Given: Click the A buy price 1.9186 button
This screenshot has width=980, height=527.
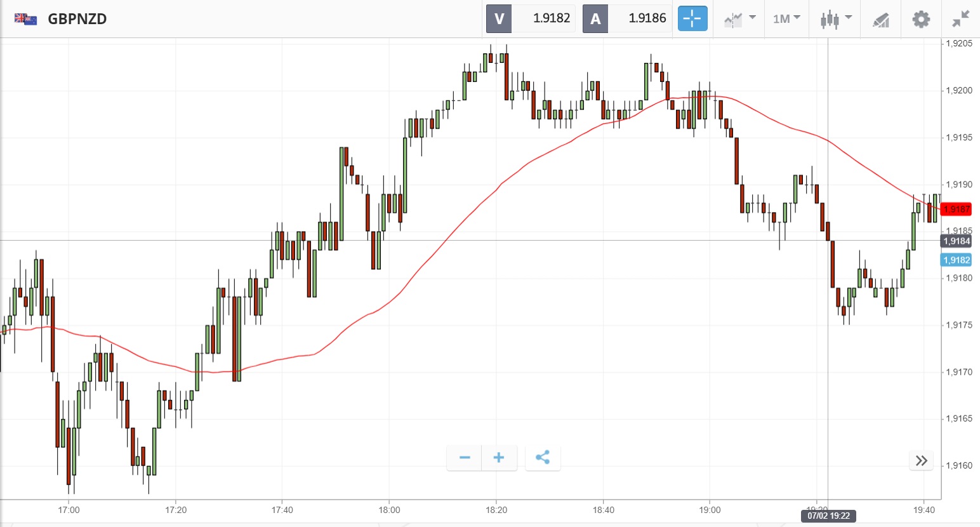Looking at the screenshot, I should tap(627, 18).
